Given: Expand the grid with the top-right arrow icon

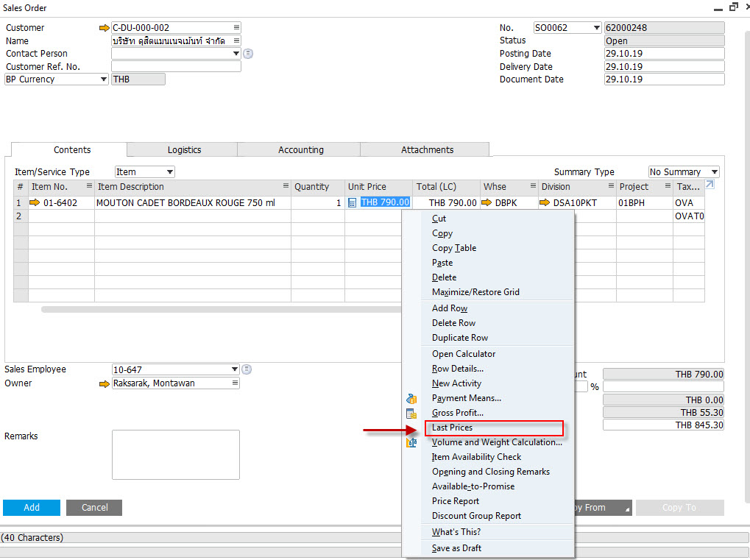Looking at the screenshot, I should pos(710,185).
